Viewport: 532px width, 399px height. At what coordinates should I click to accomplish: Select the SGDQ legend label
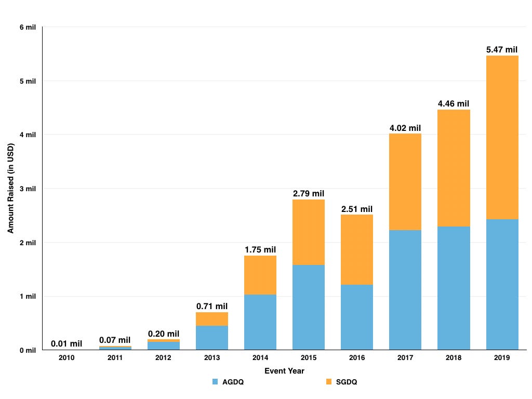tap(347, 382)
